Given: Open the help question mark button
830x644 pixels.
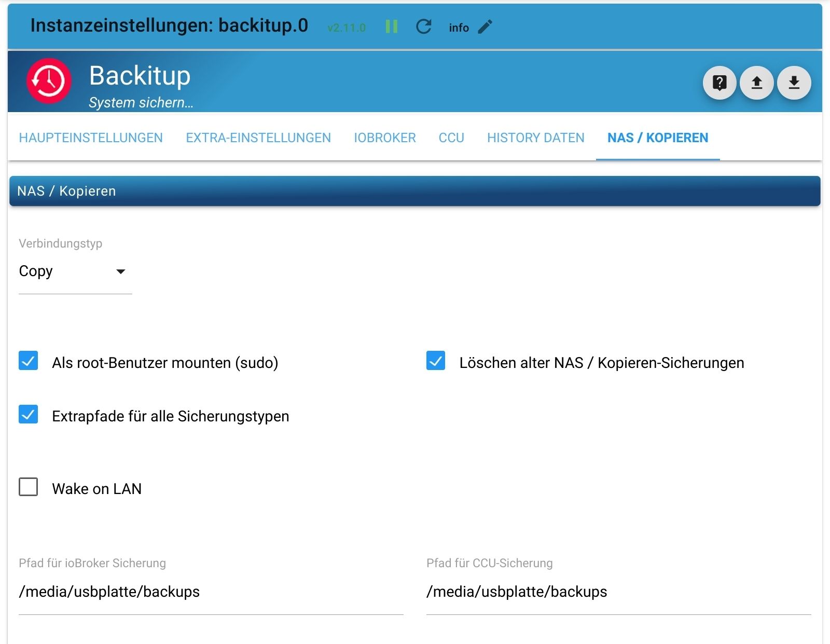Looking at the screenshot, I should point(720,83).
